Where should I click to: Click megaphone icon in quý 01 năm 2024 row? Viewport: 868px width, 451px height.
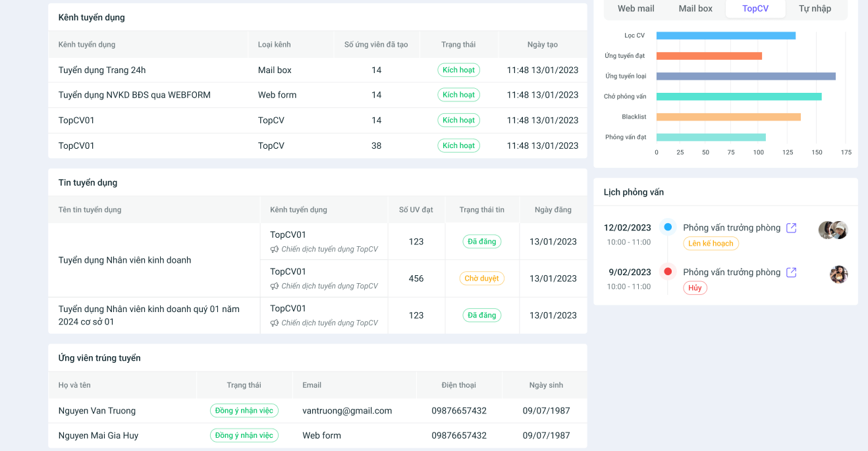(x=275, y=323)
